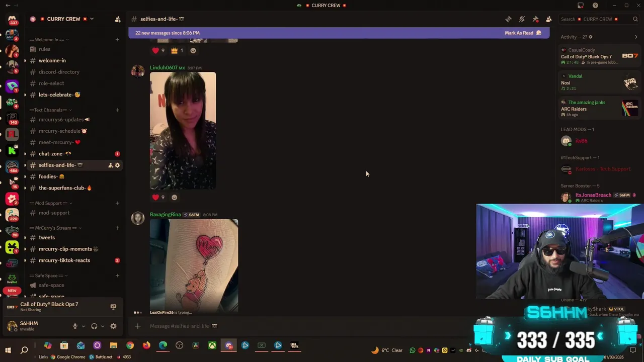Search CURRY CREW input field
This screenshot has height=362, width=644.
pyautogui.click(x=600, y=19)
